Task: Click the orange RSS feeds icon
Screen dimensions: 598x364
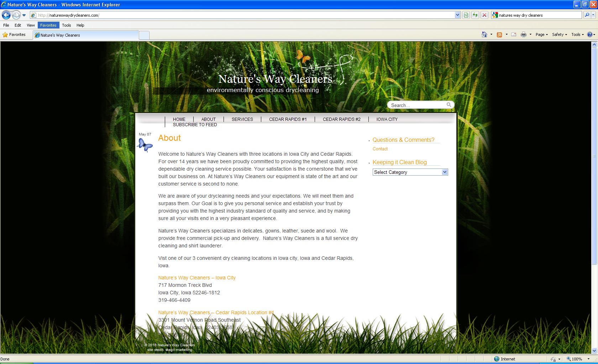Action: click(x=499, y=34)
